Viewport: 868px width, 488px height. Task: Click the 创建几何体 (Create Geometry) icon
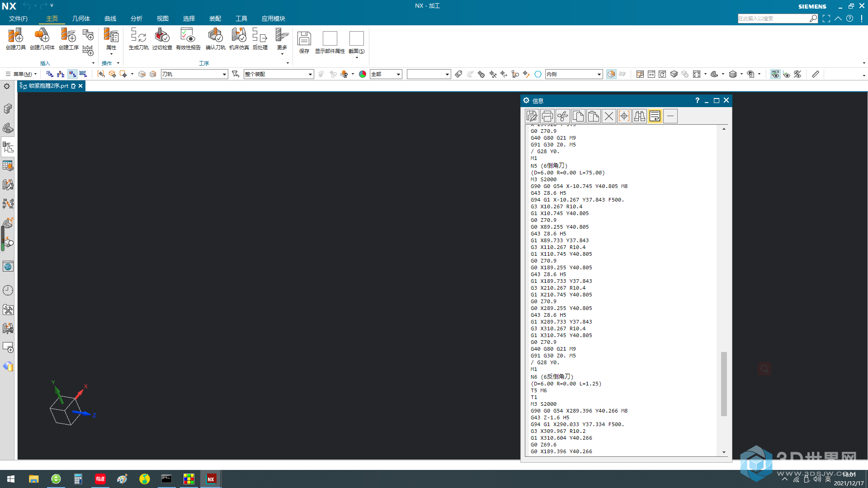pos(42,39)
